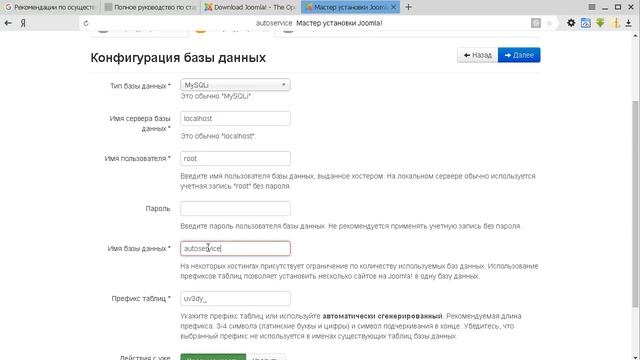This screenshot has height=360, width=640.
Task: Close the Мастер установки Joomla tab
Action: [393, 7]
